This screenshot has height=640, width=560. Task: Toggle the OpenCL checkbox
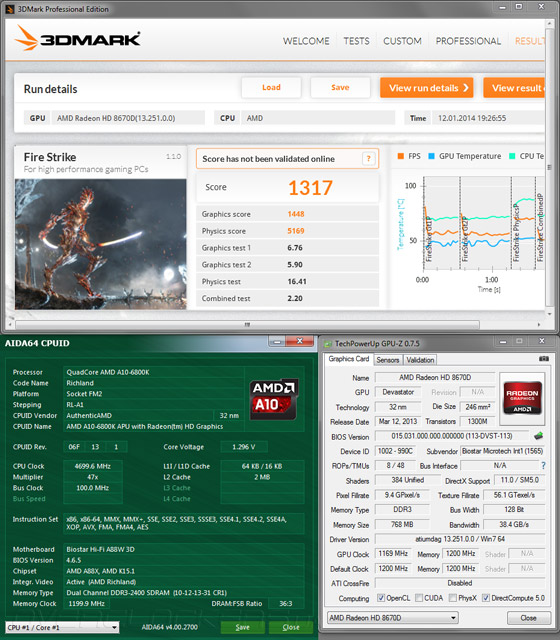point(381,598)
